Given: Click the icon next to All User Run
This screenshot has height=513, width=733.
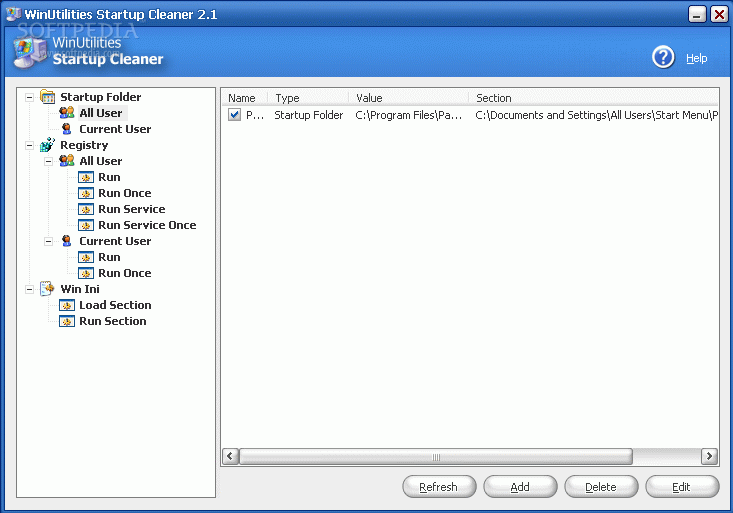Looking at the screenshot, I should 86,177.
